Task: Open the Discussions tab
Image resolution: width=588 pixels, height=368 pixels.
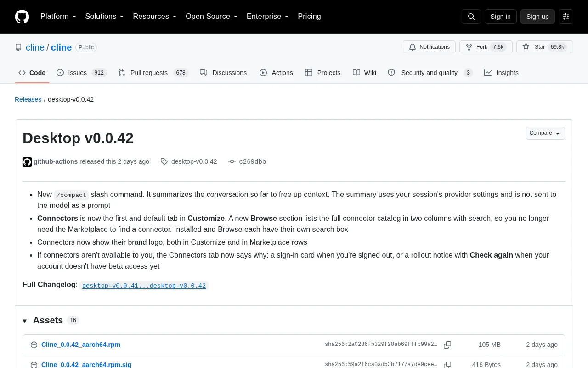Action: click(223, 73)
